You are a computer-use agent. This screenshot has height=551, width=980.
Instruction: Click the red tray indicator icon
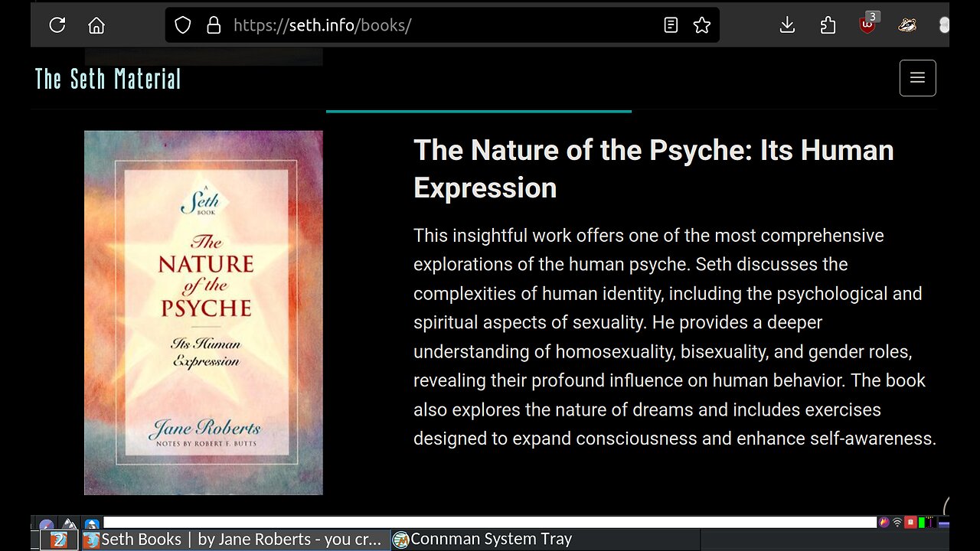(x=911, y=523)
